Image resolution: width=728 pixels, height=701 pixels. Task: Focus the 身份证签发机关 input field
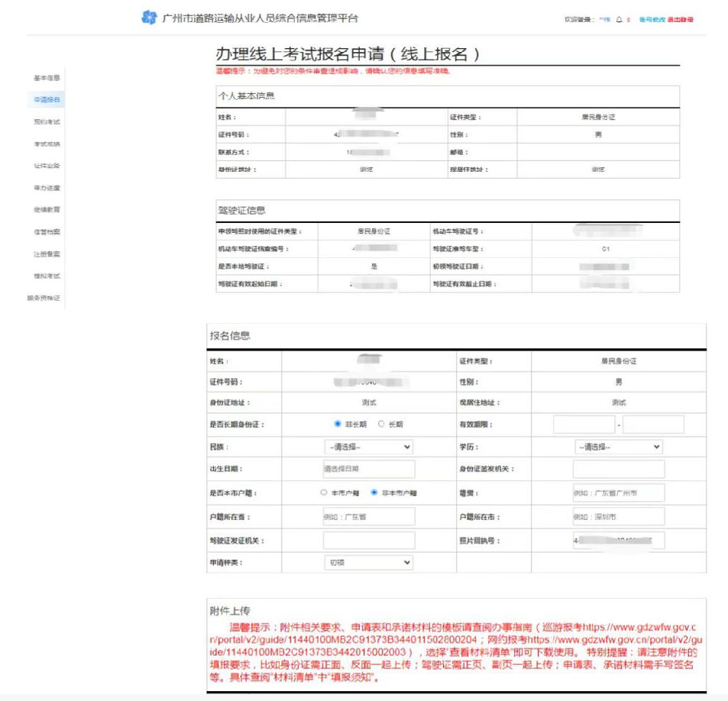[x=619, y=469]
